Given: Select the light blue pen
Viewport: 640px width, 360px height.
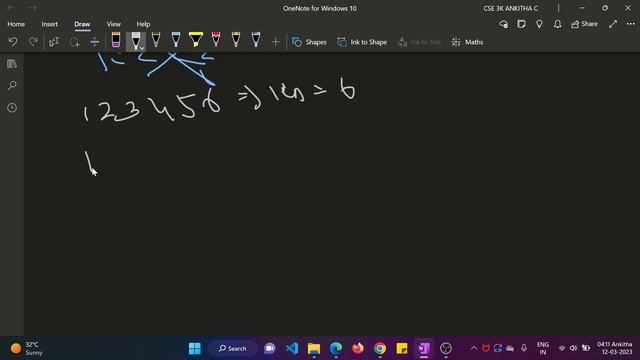Looking at the screenshot, I should pyautogui.click(x=176, y=40).
